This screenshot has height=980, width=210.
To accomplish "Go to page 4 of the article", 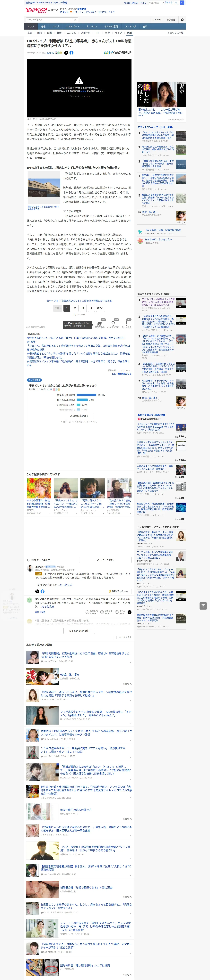I will point(91,308).
